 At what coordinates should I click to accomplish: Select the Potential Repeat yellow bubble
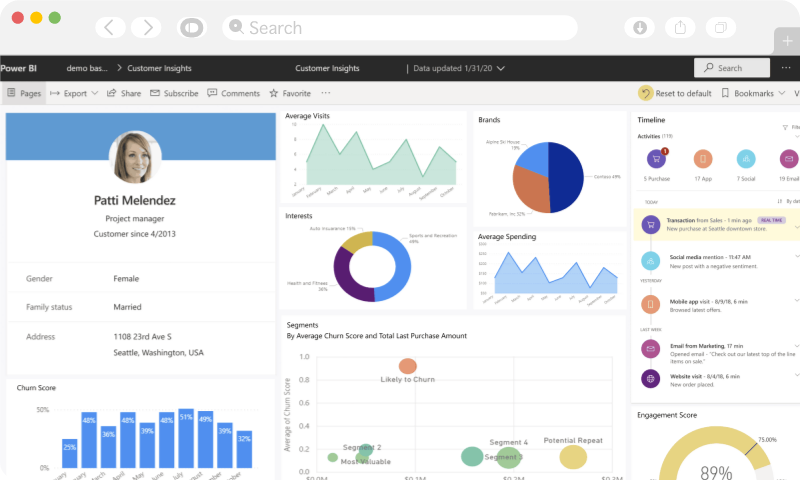pyautogui.click(x=573, y=457)
